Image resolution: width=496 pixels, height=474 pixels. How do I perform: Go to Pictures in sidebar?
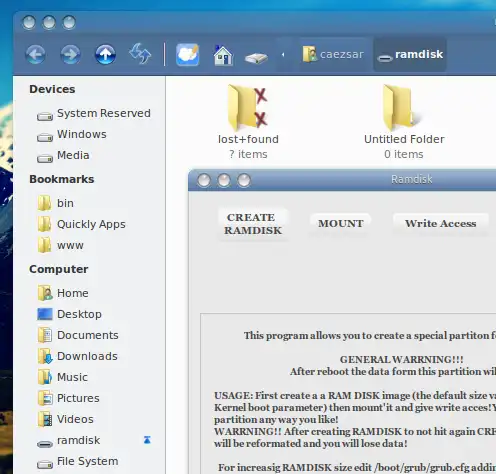(x=68, y=398)
